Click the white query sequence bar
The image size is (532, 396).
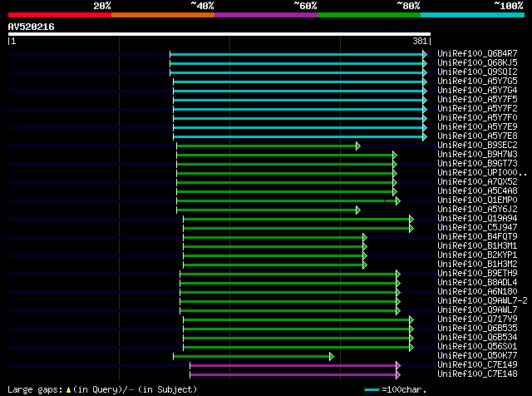pos(219,34)
